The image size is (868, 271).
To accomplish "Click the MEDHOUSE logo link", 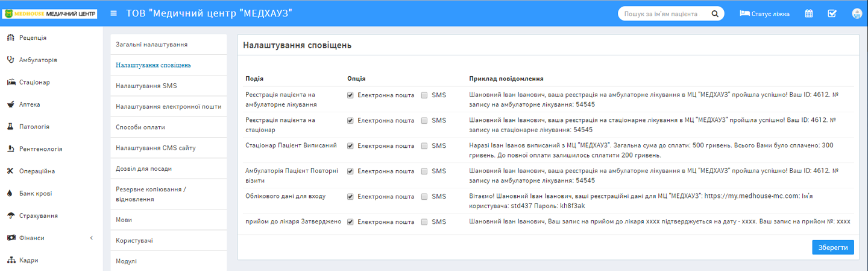I will click(50, 13).
